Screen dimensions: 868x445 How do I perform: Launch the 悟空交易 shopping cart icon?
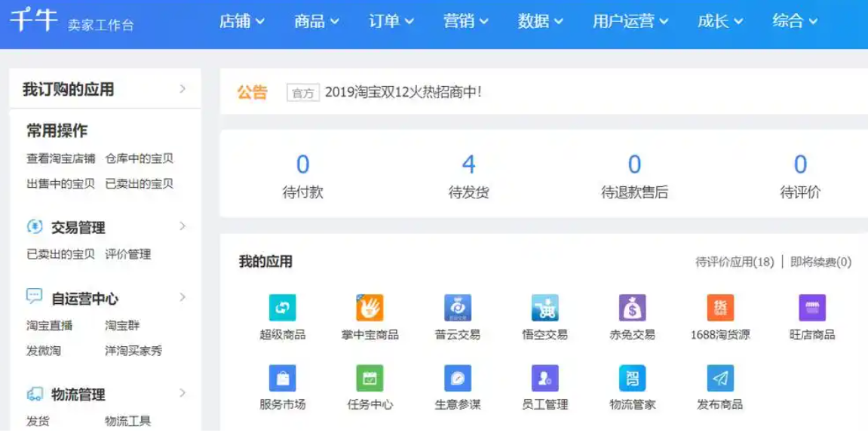544,308
